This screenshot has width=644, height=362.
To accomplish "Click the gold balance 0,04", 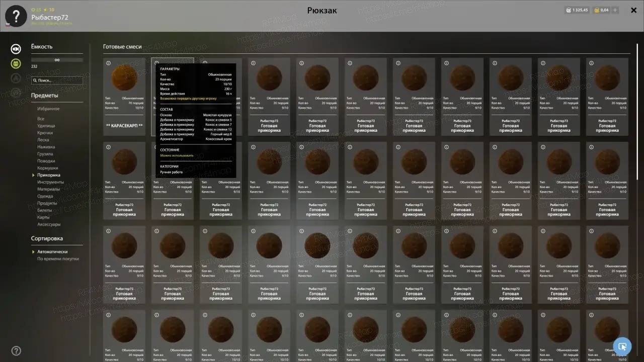I will (x=605, y=10).
